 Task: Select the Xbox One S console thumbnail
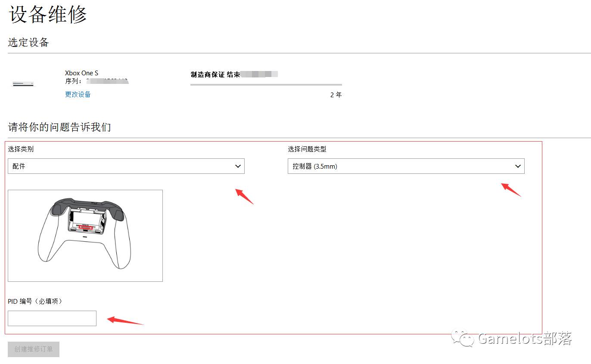[x=23, y=83]
